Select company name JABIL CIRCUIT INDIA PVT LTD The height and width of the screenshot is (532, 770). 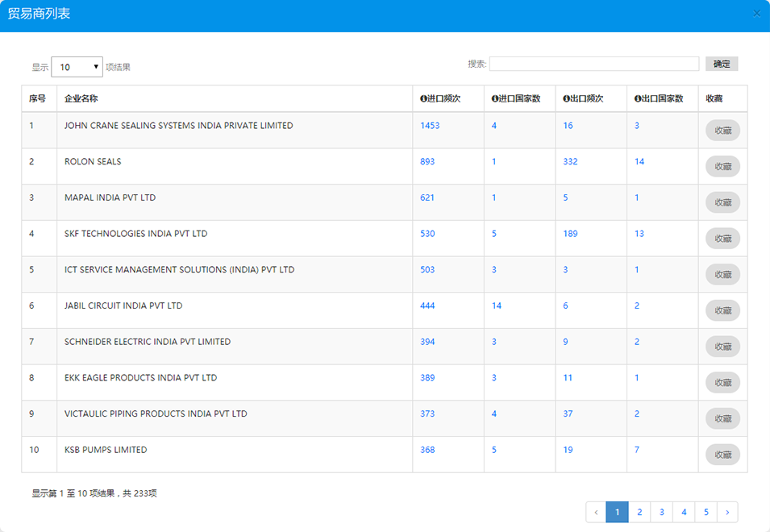point(123,305)
